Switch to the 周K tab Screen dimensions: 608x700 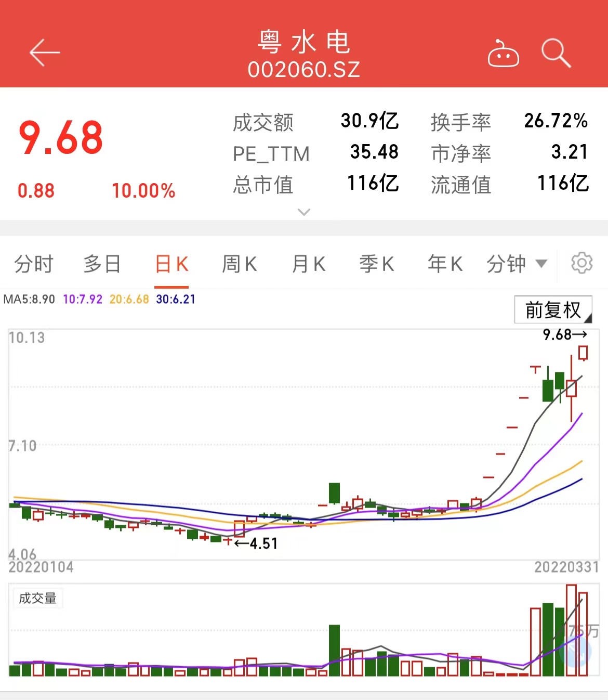click(240, 264)
